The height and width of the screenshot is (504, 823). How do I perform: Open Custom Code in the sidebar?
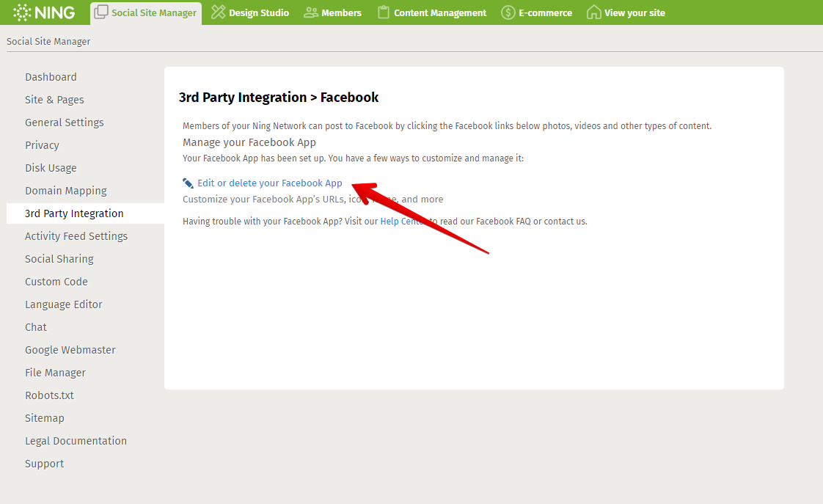(x=56, y=282)
